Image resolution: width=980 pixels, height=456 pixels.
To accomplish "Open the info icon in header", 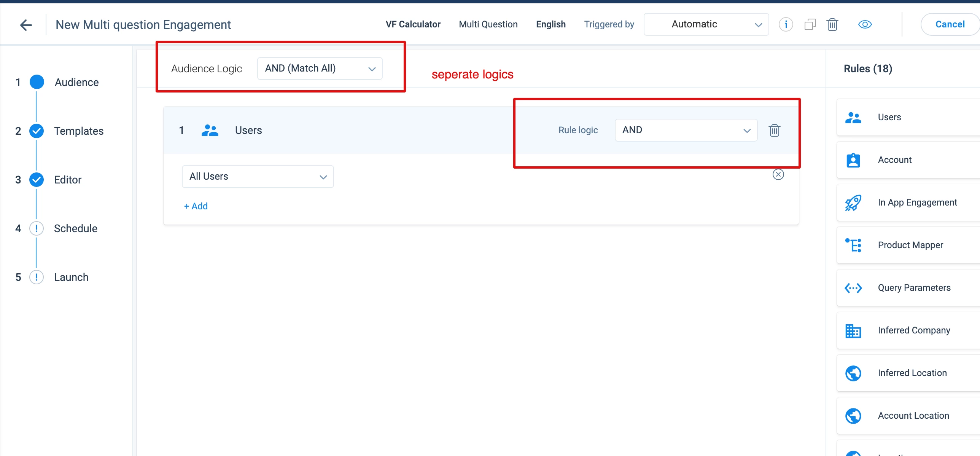I will tap(786, 25).
